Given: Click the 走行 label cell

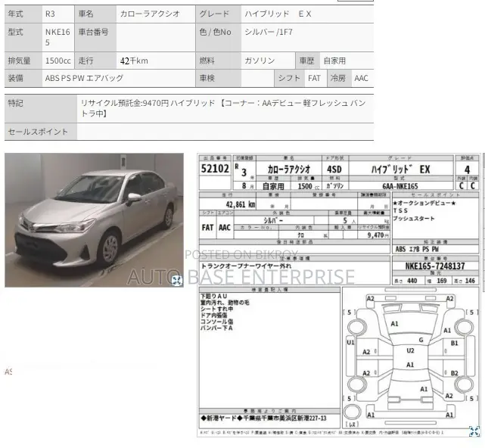Looking at the screenshot, I should (x=95, y=61).
